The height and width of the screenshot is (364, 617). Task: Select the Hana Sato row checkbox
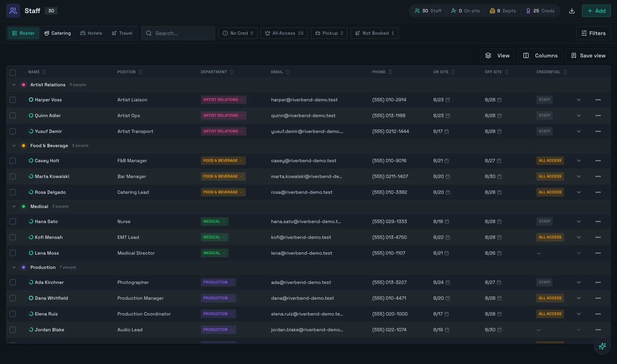pyautogui.click(x=13, y=222)
